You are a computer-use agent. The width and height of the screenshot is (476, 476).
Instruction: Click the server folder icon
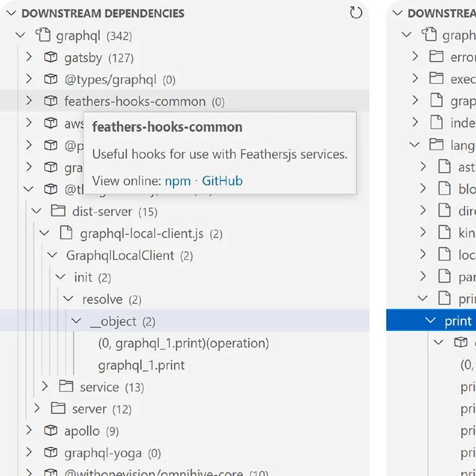58,408
